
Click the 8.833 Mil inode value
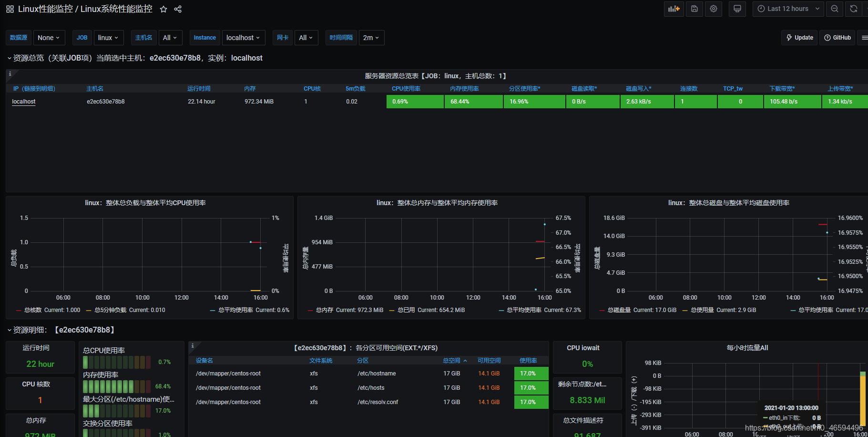point(587,400)
